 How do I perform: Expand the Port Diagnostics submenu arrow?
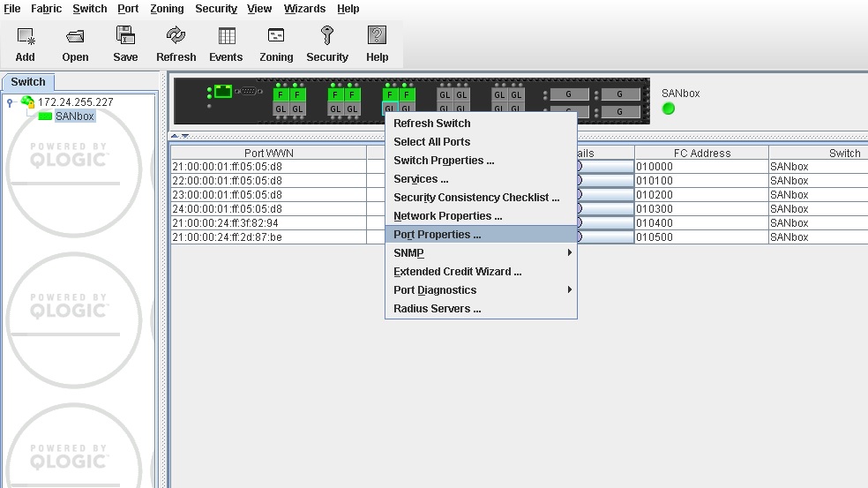[x=569, y=289]
